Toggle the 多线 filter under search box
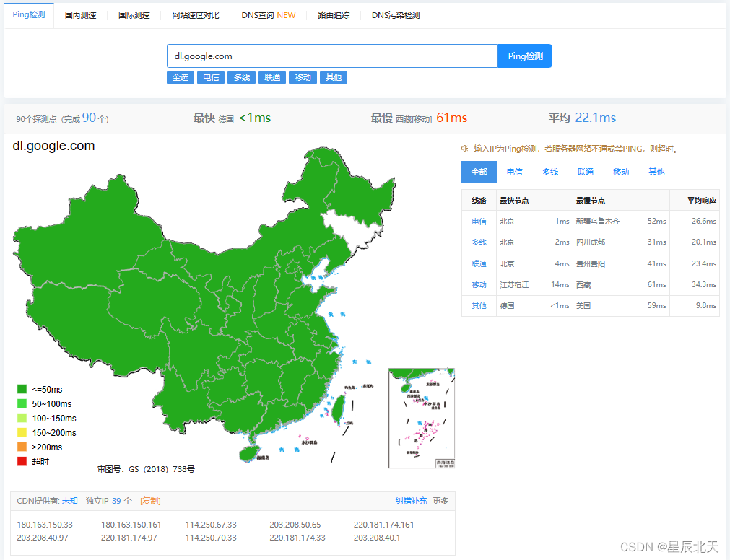This screenshot has width=730, height=560. click(242, 77)
